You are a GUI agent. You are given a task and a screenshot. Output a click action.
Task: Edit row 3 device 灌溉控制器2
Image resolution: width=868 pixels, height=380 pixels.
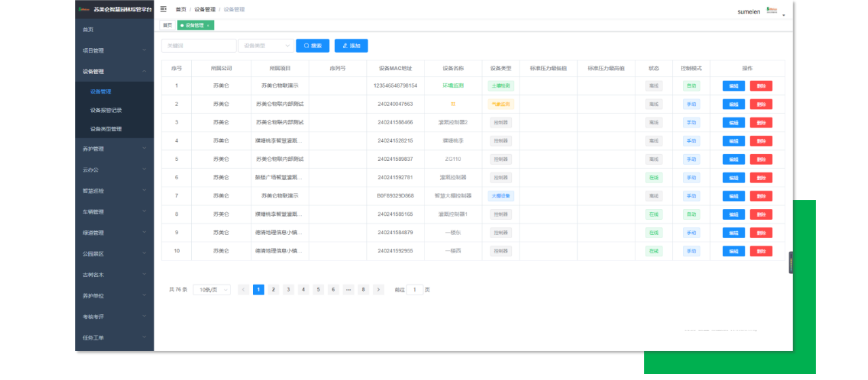point(734,123)
